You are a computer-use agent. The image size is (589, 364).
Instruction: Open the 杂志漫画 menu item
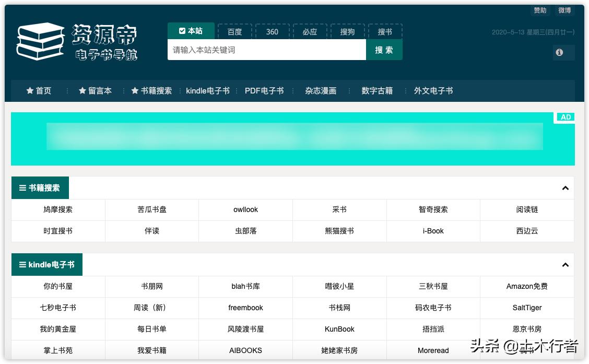click(320, 90)
